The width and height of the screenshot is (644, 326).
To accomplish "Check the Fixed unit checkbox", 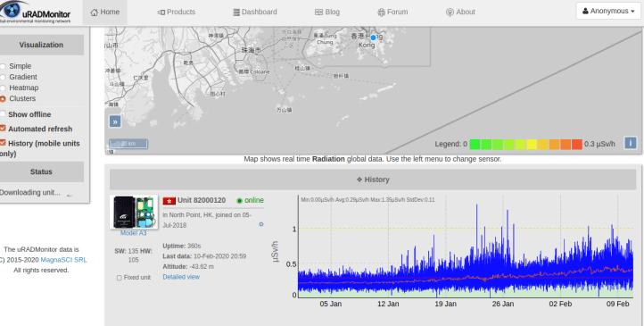I will click(x=120, y=278).
